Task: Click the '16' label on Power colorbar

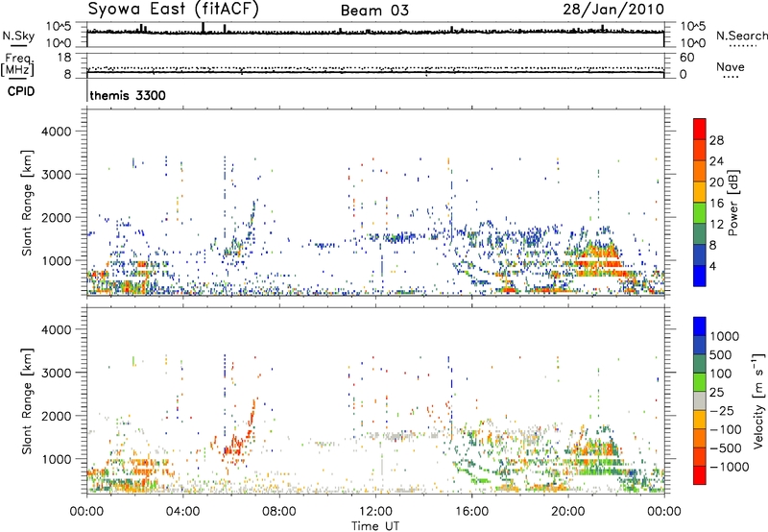Action: tap(716, 204)
